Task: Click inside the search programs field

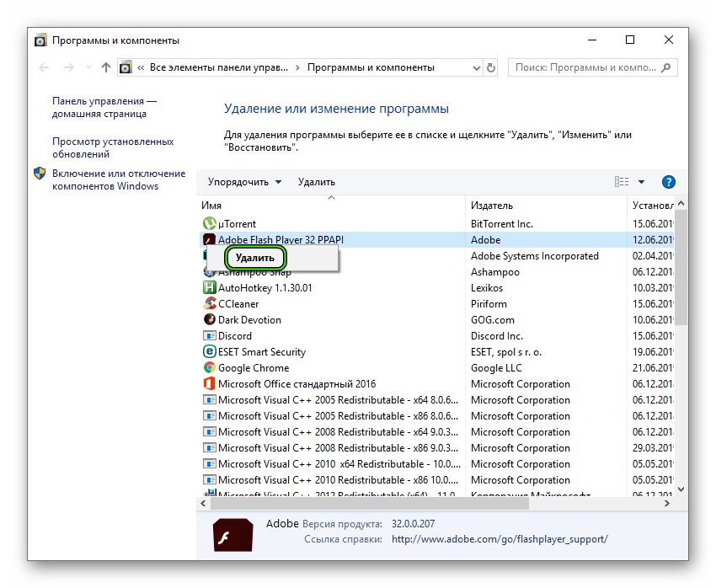Action: [590, 67]
